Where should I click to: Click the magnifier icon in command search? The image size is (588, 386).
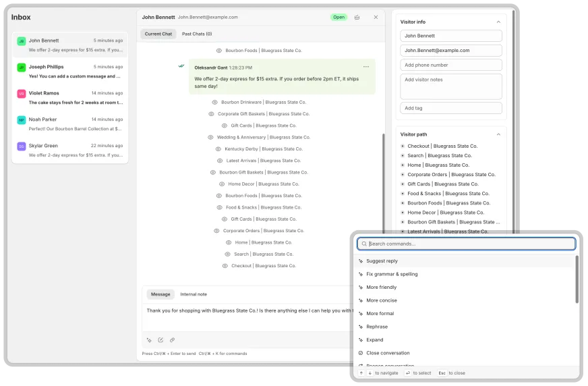point(363,244)
